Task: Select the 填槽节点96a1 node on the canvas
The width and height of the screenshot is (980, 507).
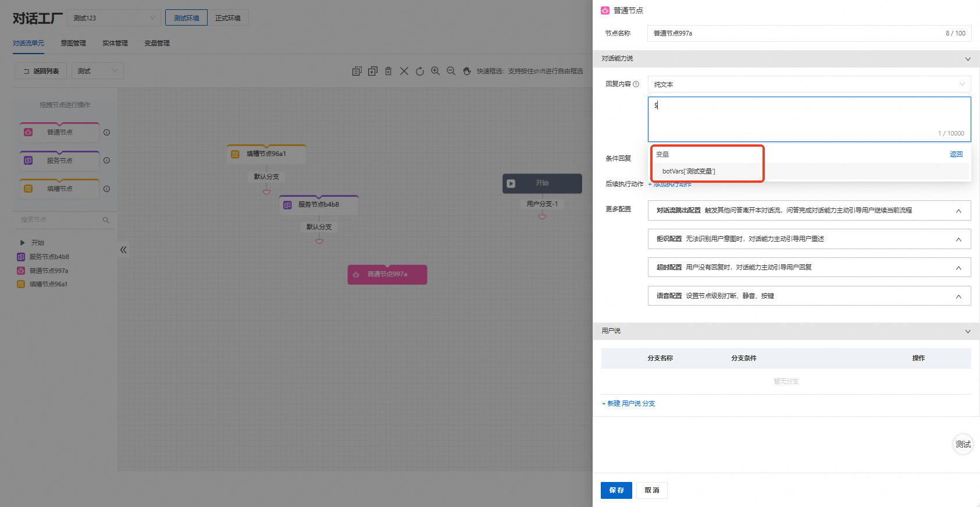Action: coord(266,154)
